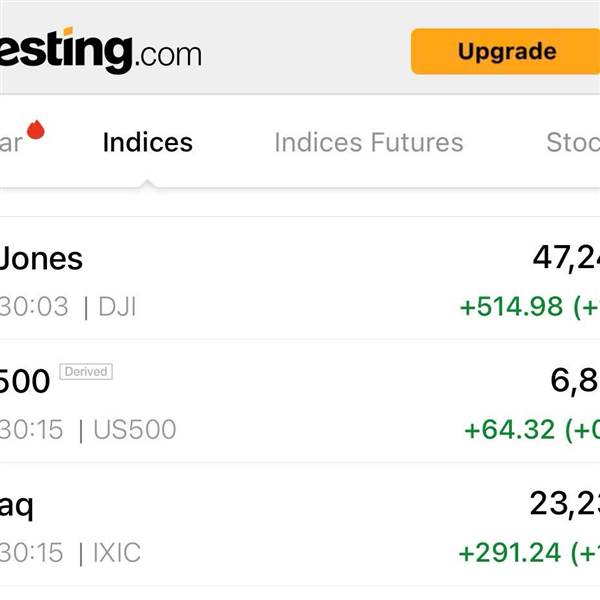
Task: Click the +514.98 Dow Jones change
Action: (x=511, y=306)
